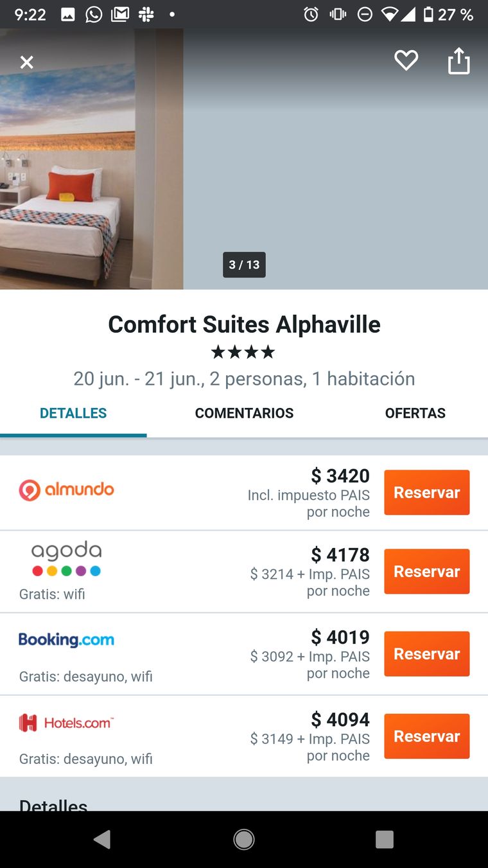Screen dimensions: 488x868
Task: Open the almundo logo offer
Action: [66, 490]
